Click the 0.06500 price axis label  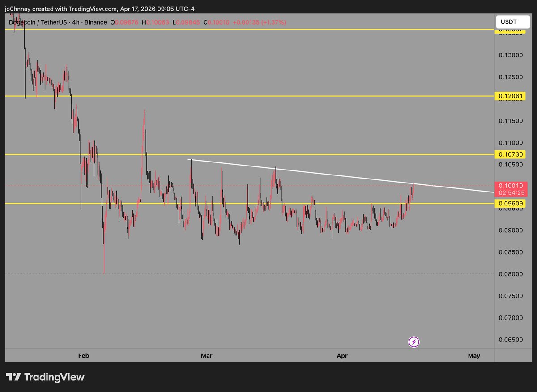coord(511,340)
